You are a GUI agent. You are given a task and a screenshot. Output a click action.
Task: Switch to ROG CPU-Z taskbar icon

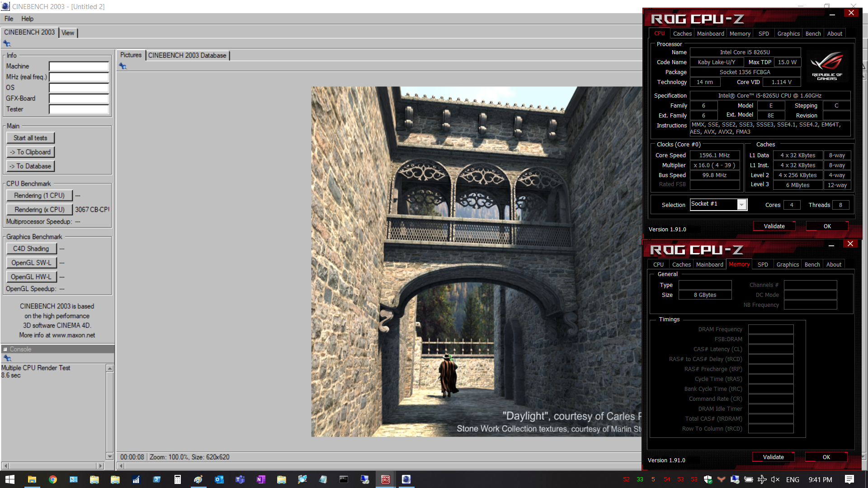coord(386,479)
